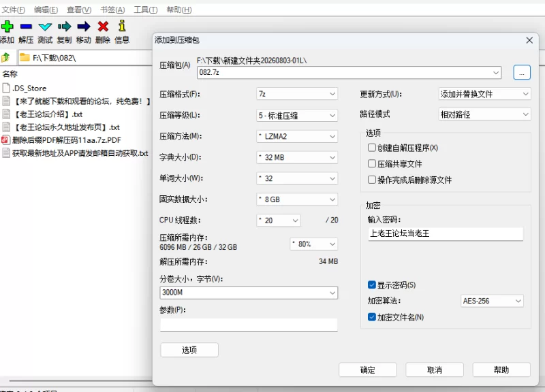This screenshot has height=392, width=545.
Task: Open the 书签(A) menu
Action: (112, 10)
